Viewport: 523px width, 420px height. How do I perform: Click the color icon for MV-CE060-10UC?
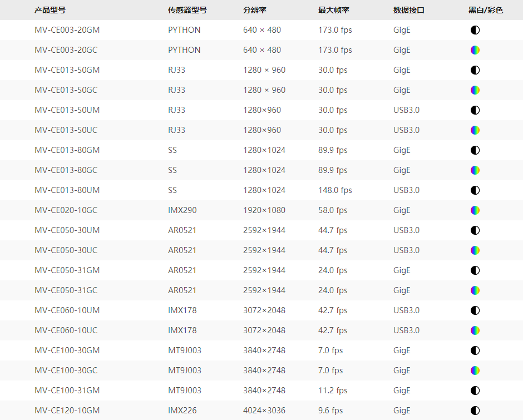click(475, 330)
